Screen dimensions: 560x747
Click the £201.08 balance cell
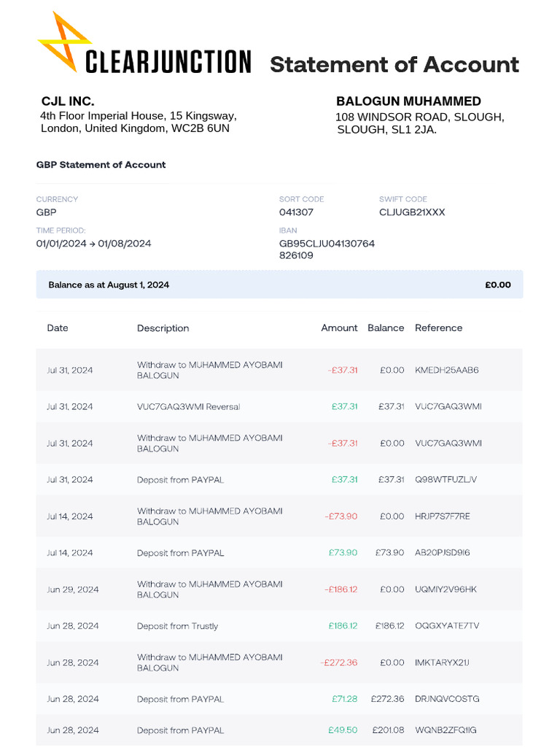point(388,730)
